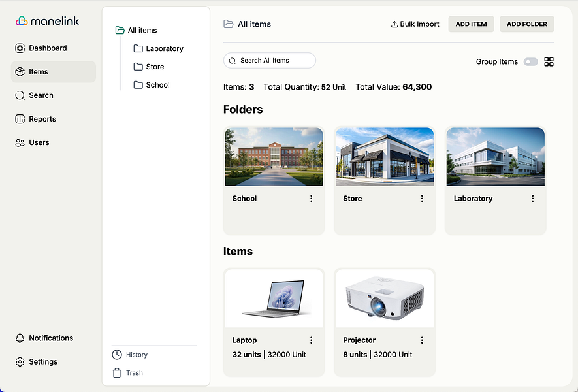Click Bulk Import link
This screenshot has height=392, width=578.
tap(415, 24)
